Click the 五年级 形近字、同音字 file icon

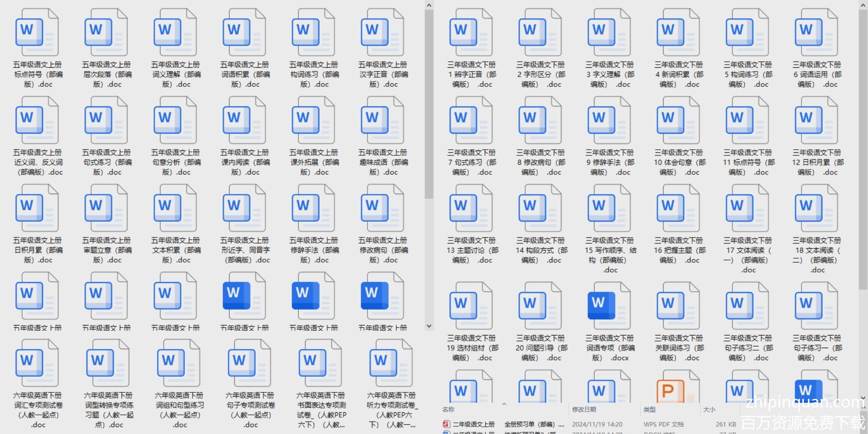(244, 208)
